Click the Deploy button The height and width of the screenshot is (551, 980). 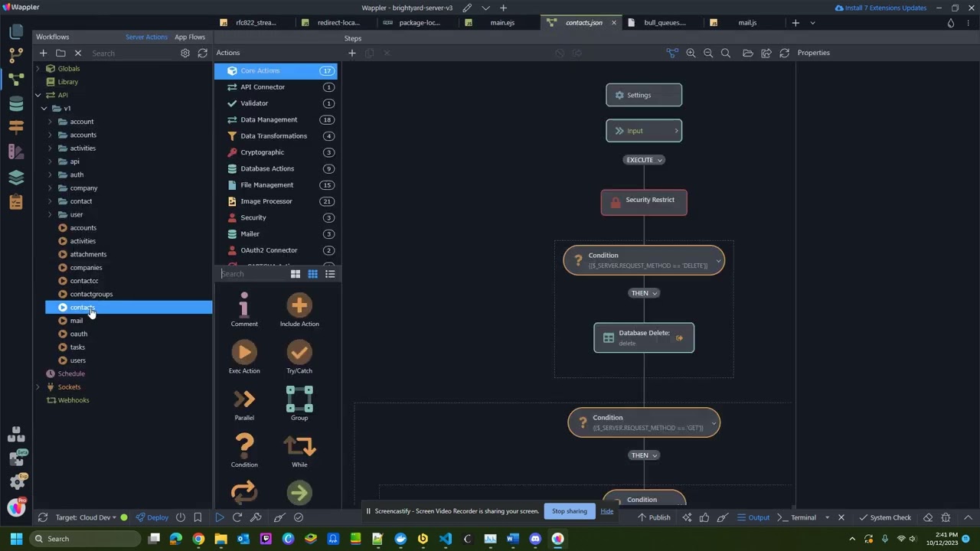[152, 518]
